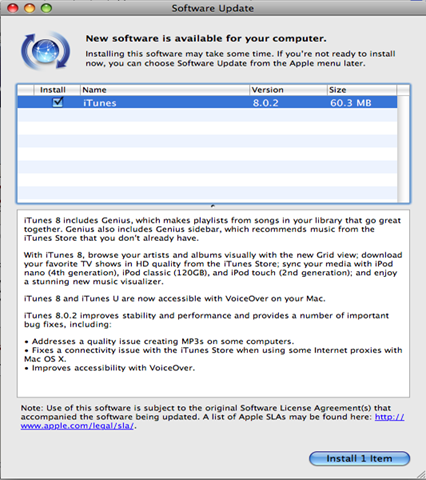
Task: Click the Software Update title text
Action: 213,8
